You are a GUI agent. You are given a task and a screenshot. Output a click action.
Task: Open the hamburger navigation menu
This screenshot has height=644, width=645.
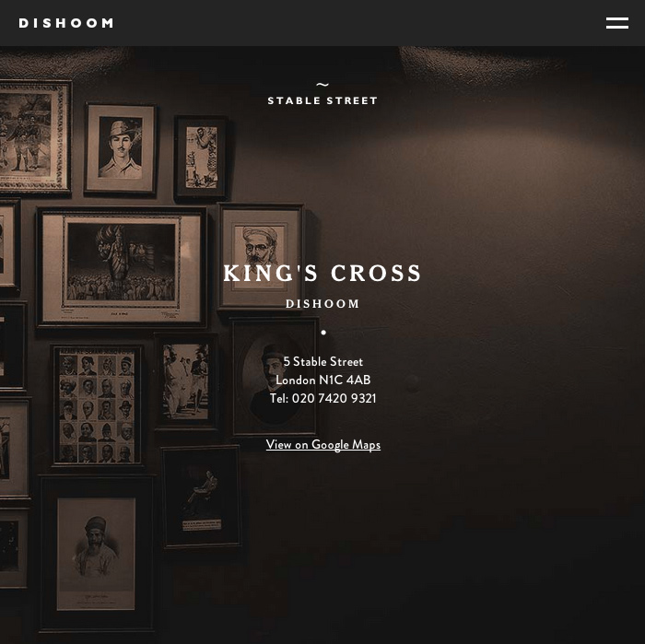(616, 23)
